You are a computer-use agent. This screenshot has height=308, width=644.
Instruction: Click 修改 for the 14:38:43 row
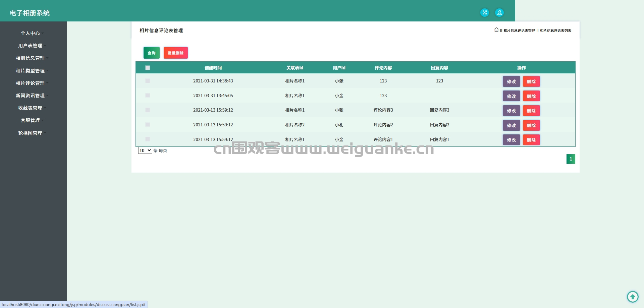tap(512, 81)
